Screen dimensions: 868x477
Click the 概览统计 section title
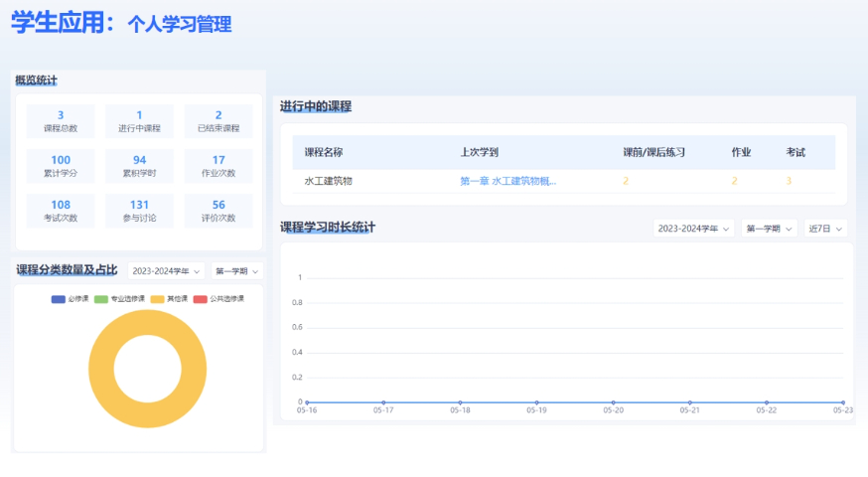click(36, 80)
